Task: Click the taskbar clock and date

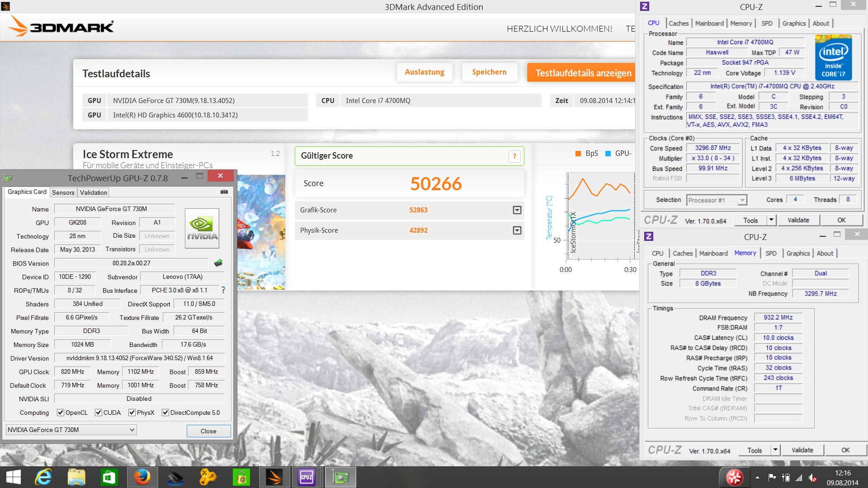Action: tap(843, 478)
